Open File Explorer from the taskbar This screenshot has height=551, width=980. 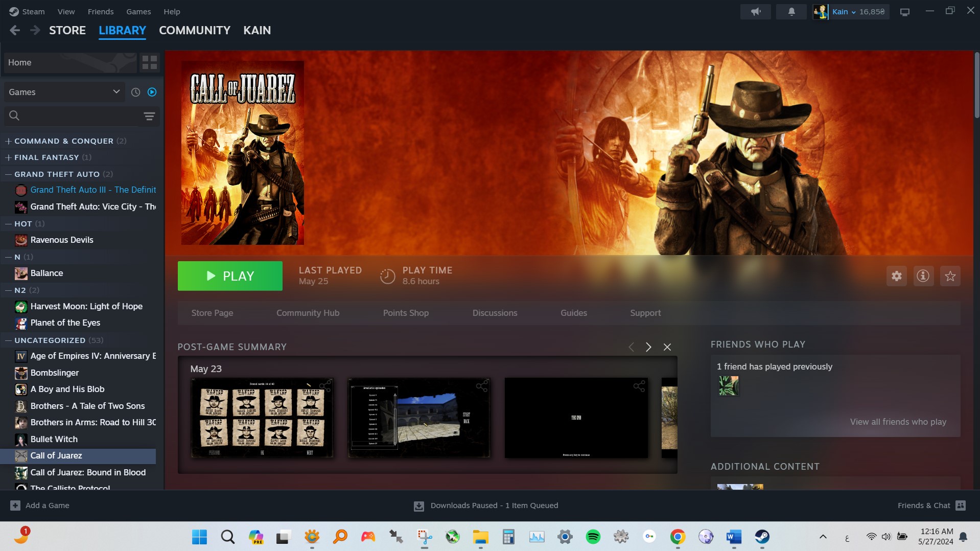[480, 537]
